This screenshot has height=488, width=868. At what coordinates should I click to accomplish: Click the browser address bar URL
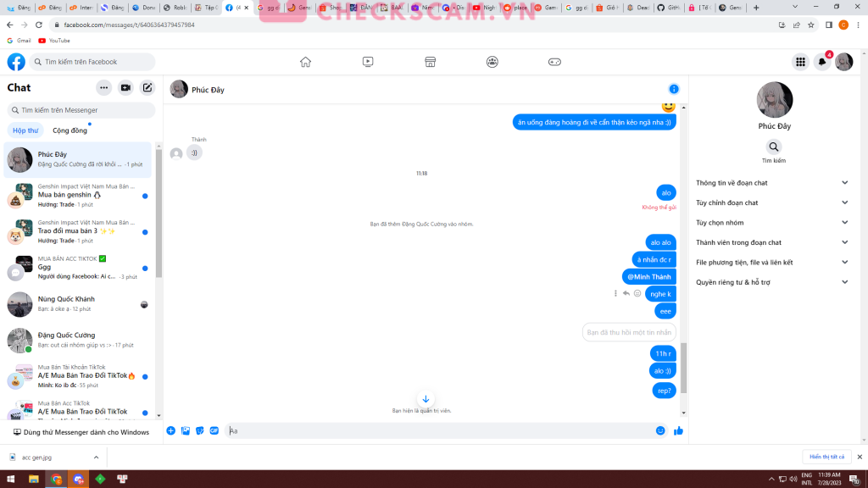[129, 25]
